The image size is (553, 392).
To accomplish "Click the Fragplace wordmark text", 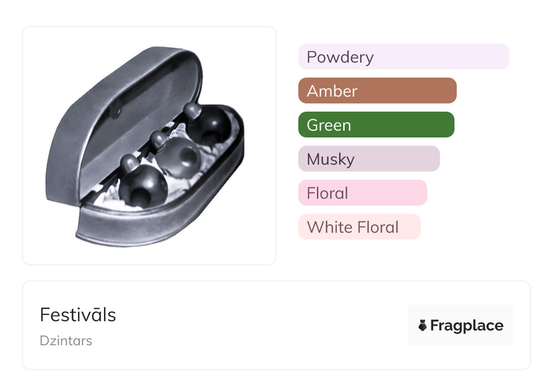I will pos(467,325).
